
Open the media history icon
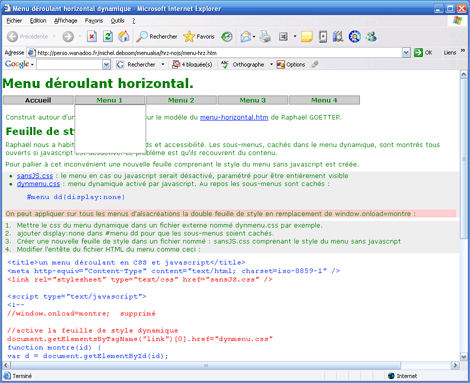point(227,36)
